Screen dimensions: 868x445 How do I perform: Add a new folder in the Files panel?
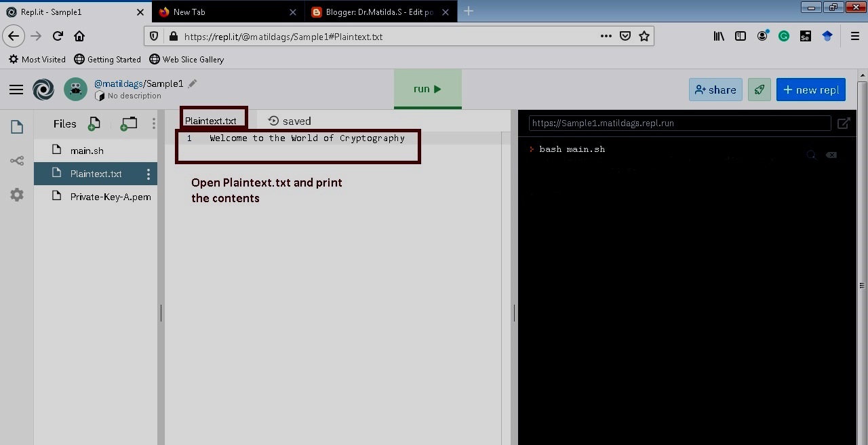tap(128, 123)
